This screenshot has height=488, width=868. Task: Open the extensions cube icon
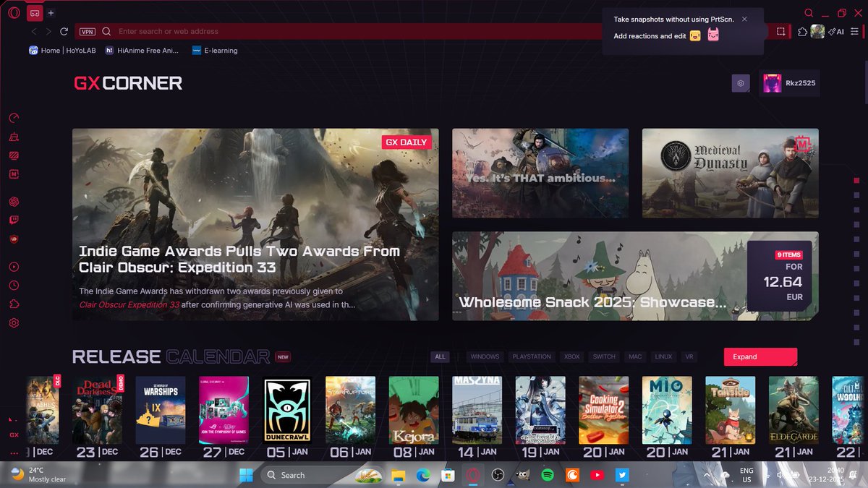tap(802, 32)
